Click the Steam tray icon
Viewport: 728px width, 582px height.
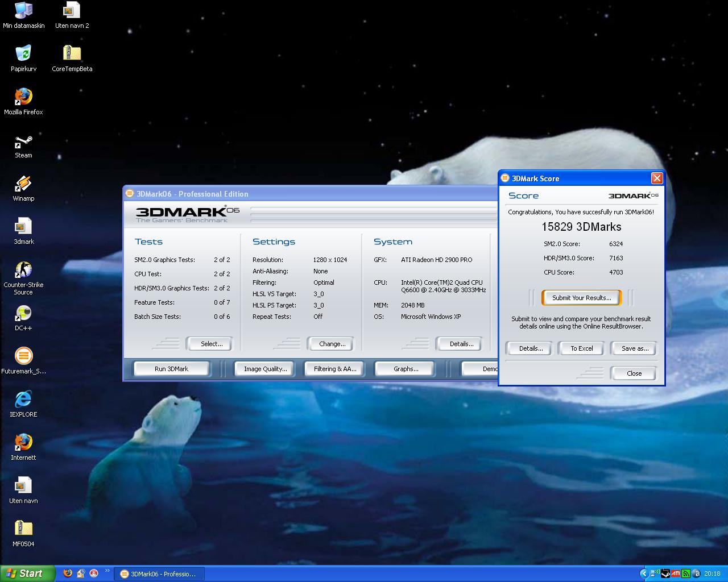[x=665, y=573]
